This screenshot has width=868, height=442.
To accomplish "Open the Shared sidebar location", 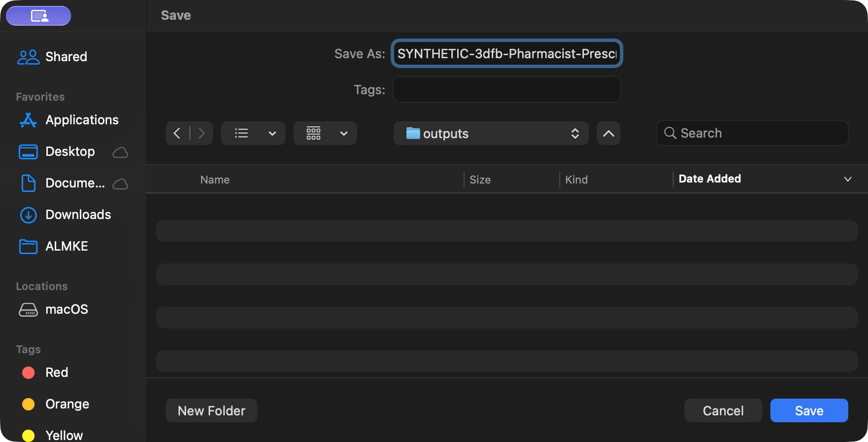I will (x=52, y=57).
